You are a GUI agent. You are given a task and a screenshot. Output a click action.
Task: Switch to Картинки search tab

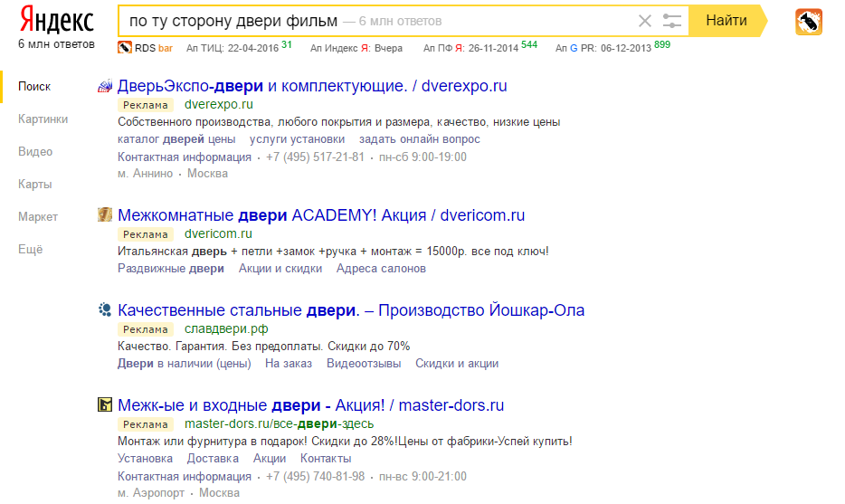point(43,119)
